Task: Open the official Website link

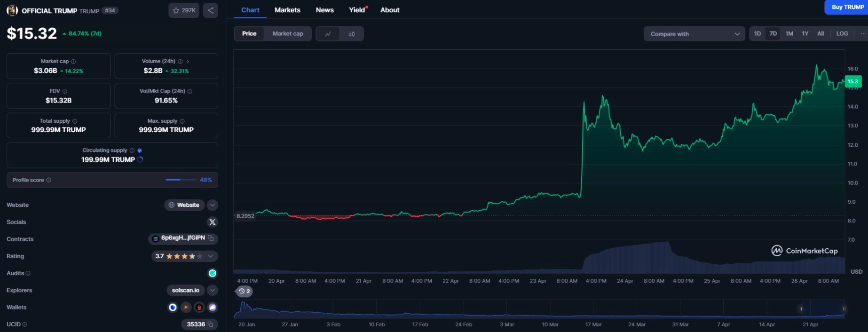Action: 184,205
